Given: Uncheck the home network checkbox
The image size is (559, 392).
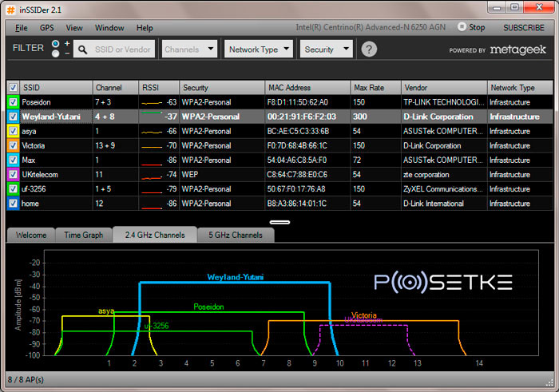Looking at the screenshot, I should (x=13, y=204).
